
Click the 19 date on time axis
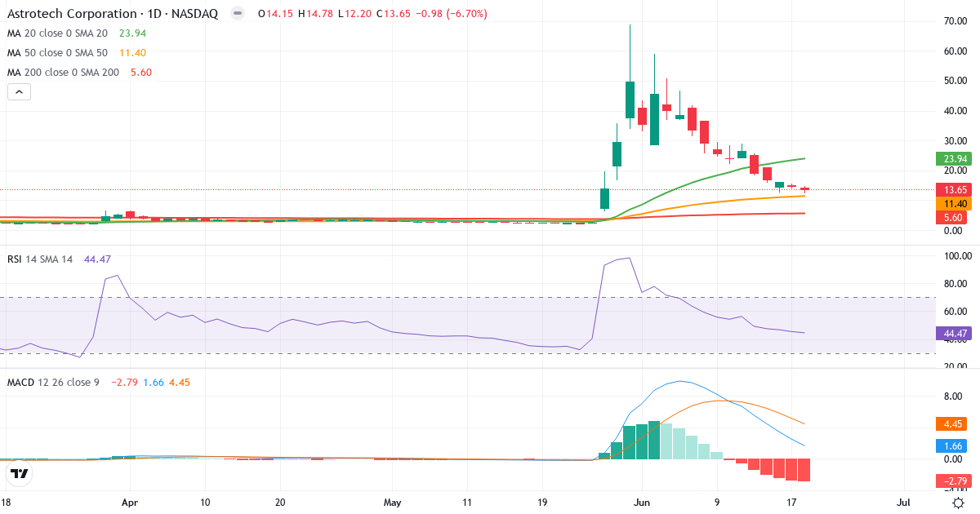(542, 503)
